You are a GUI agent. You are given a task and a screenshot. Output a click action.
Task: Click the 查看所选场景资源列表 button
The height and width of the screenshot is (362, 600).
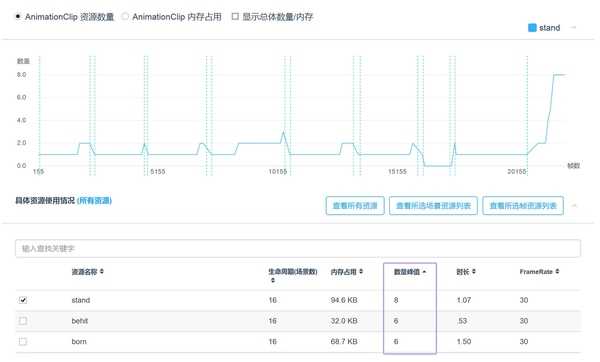pos(433,206)
